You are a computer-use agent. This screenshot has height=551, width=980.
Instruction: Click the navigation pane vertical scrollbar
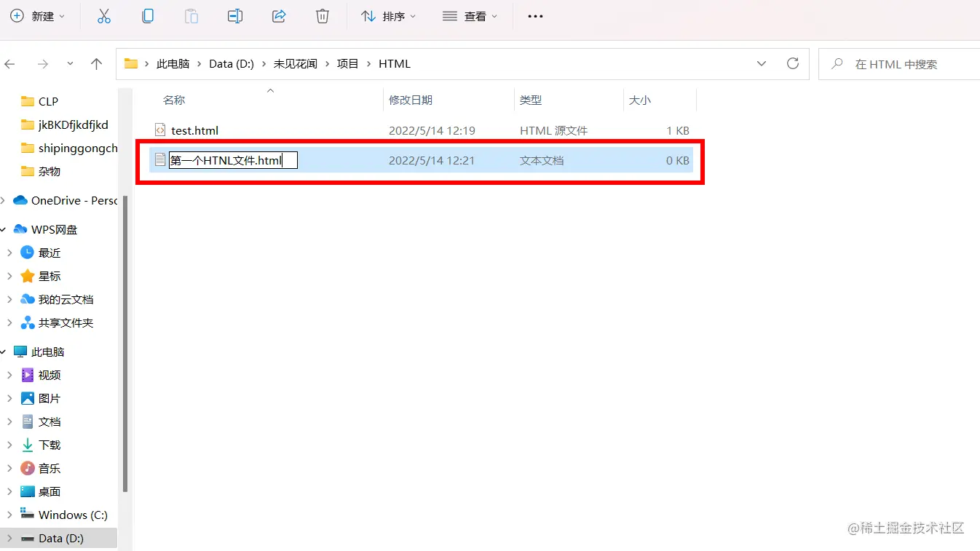tap(125, 344)
